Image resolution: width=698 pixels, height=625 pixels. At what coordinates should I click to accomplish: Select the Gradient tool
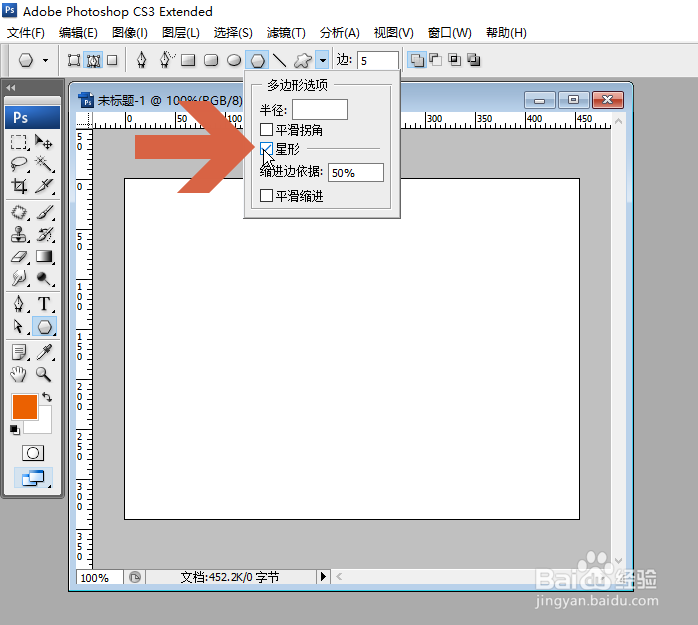coord(44,256)
